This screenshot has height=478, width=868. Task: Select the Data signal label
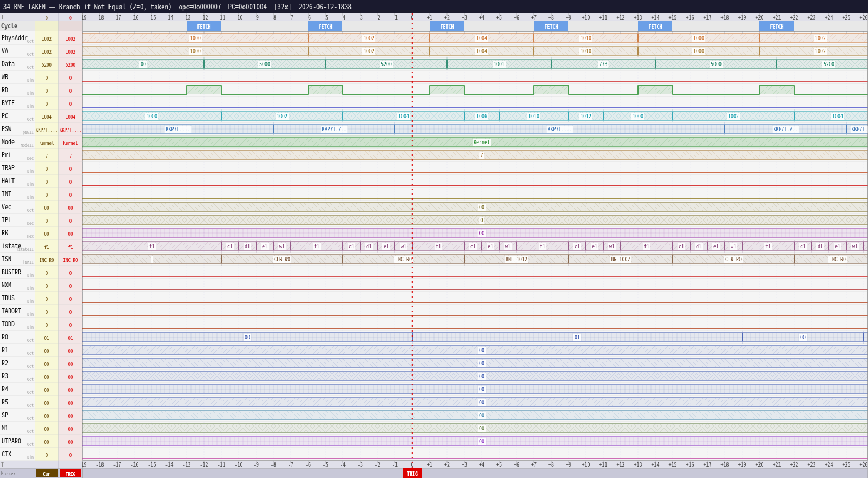pyautogui.click(x=8, y=64)
